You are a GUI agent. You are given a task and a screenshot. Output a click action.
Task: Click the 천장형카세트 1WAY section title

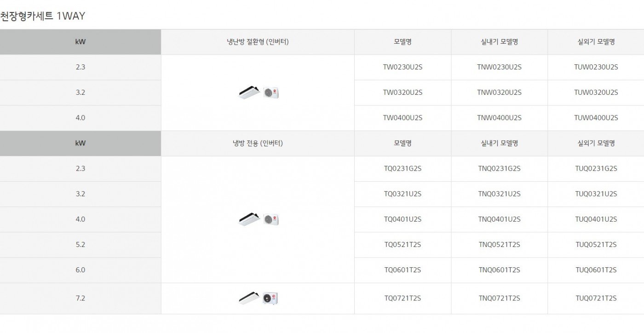pos(43,16)
